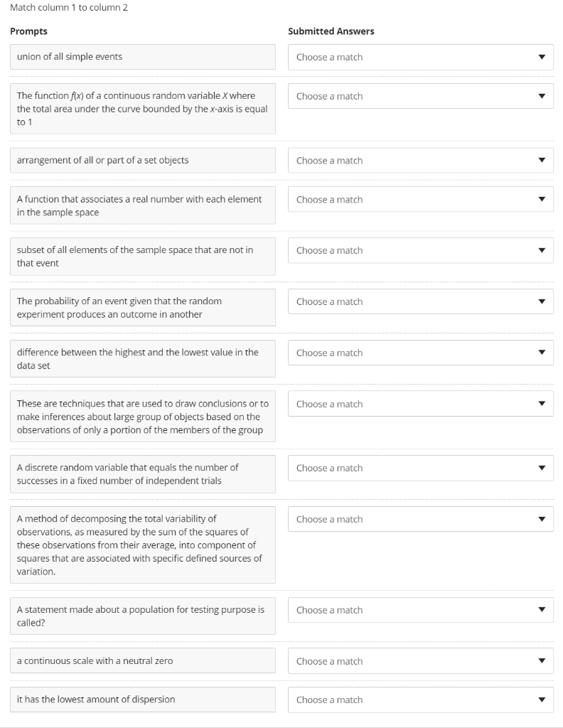This screenshot has width=563, height=728.
Task: Open dropdown for population statement testing prompt
Action: [x=419, y=610]
